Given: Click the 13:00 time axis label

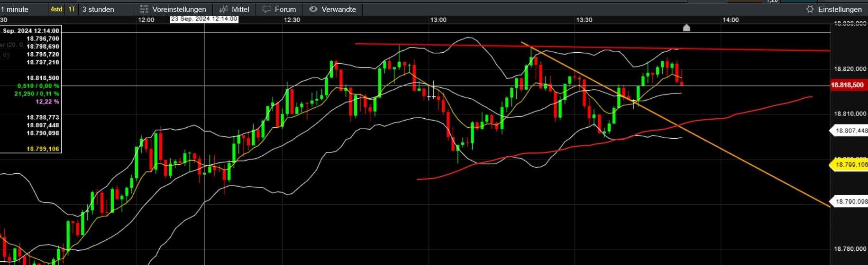Looking at the screenshot, I should point(439,20).
